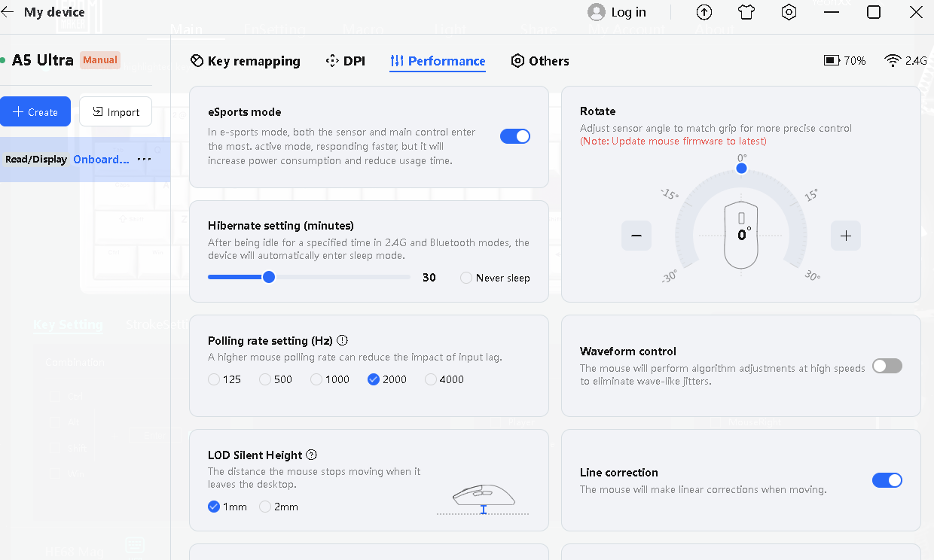Click the upload/update arrow icon in title bar
The width and height of the screenshot is (934, 560).
[704, 12]
